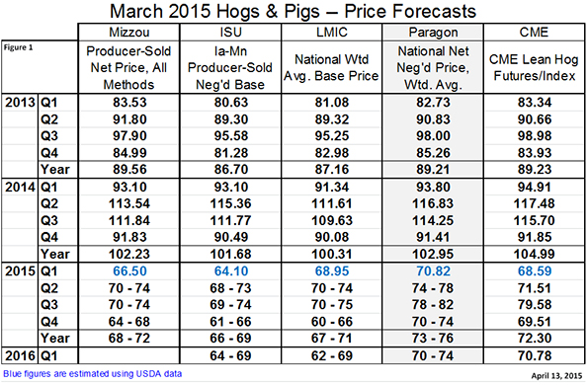Click the 2016 row label
This screenshot has width=588, height=385.
[20, 355]
